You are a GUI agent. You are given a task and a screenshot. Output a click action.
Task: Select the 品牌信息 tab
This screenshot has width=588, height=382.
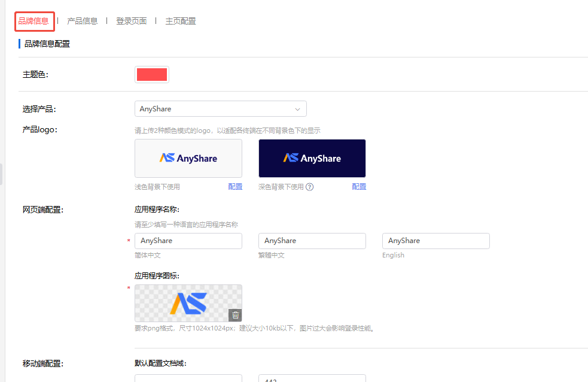(x=34, y=20)
